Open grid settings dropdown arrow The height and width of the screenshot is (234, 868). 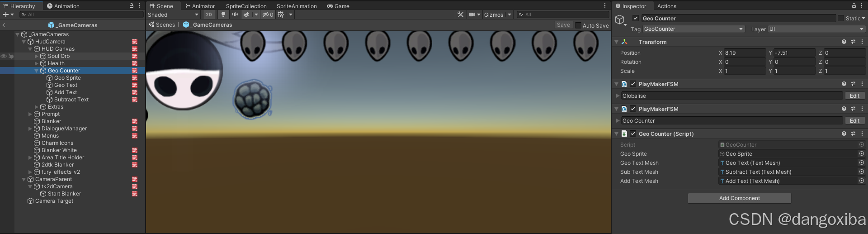pyautogui.click(x=291, y=14)
